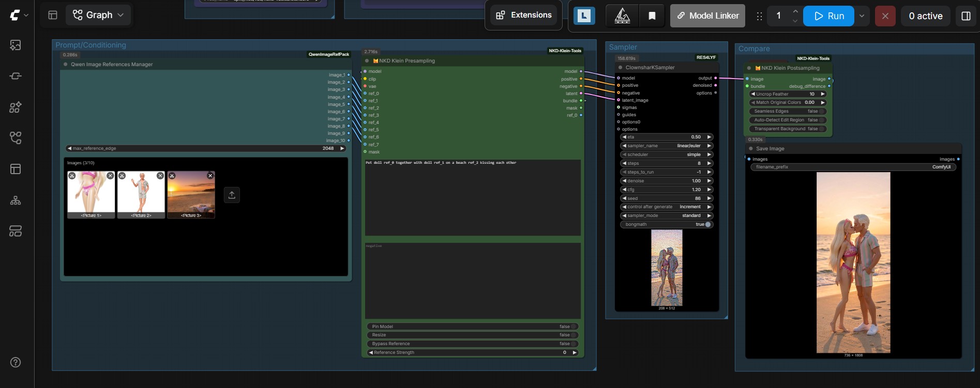The image size is (980, 388).
Task: Increase the batch count stepper
Action: 795,11
